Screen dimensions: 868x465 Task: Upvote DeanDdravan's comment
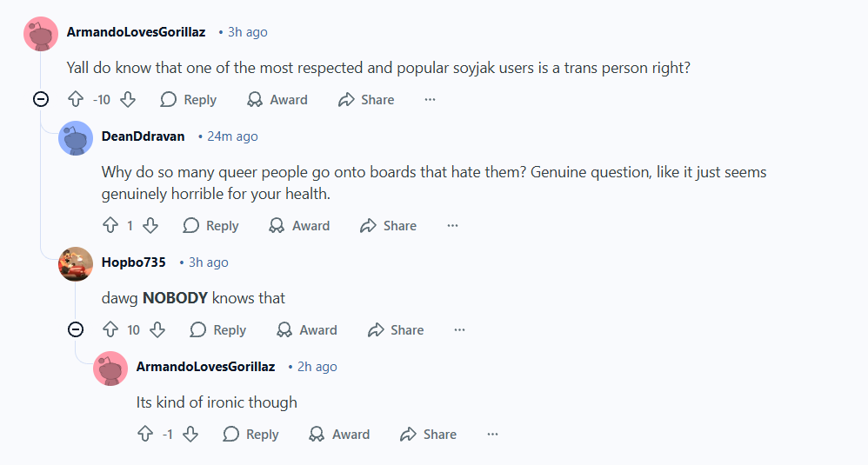tap(110, 226)
